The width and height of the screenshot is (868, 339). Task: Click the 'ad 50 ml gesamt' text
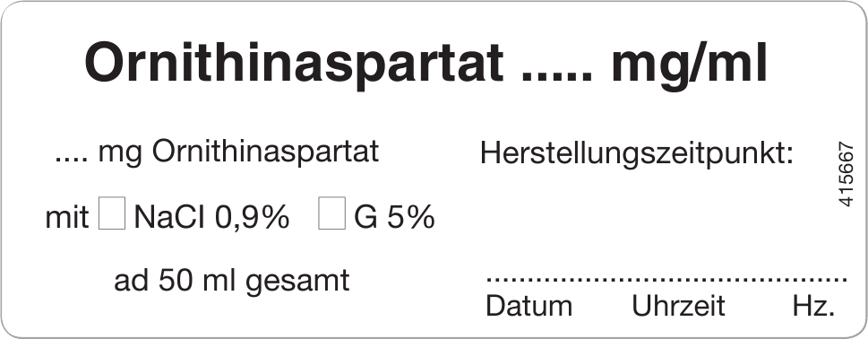tap(231, 282)
